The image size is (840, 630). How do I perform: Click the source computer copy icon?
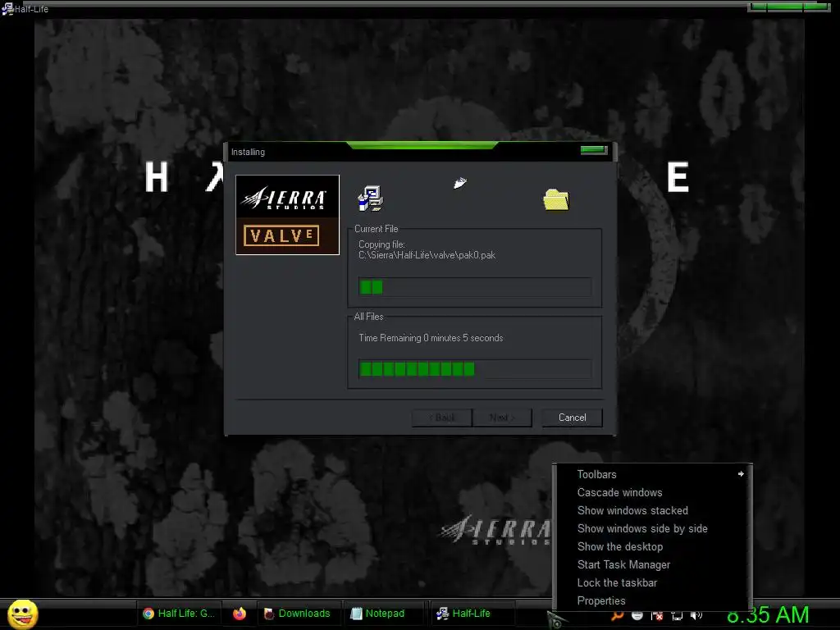[x=370, y=199]
